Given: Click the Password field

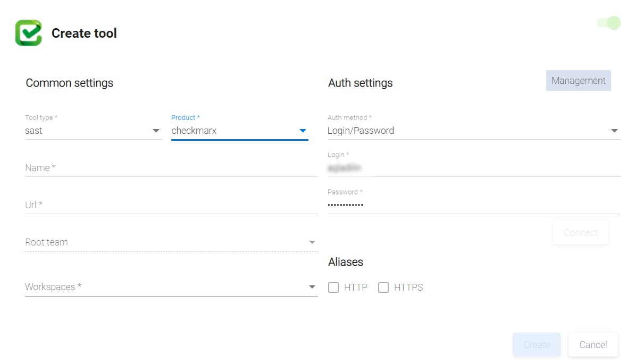Looking at the screenshot, I should (473, 205).
